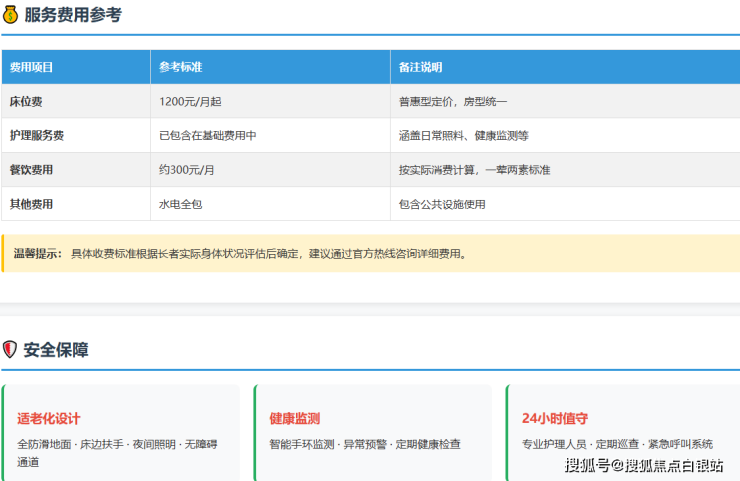Select the 餐饮费用 row label

31,170
